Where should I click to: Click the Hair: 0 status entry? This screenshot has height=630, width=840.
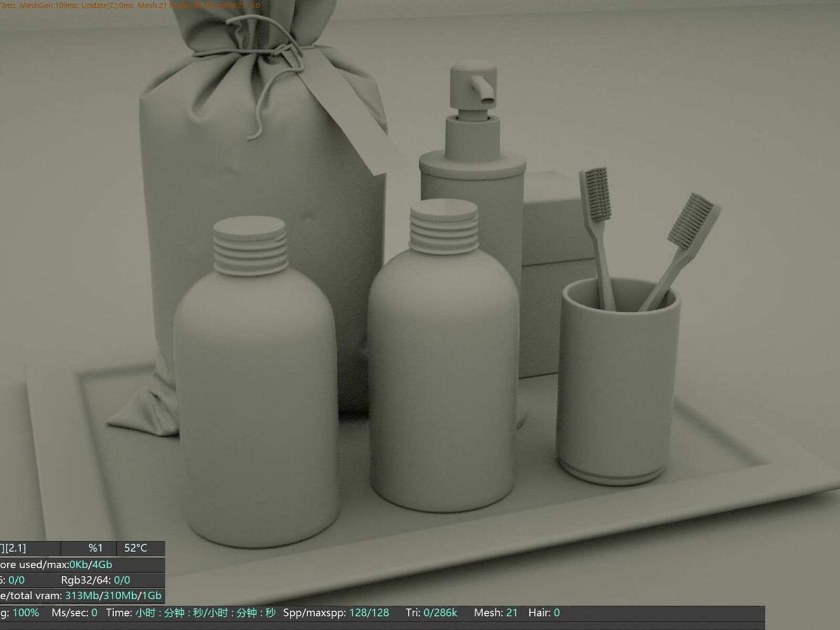point(544,613)
